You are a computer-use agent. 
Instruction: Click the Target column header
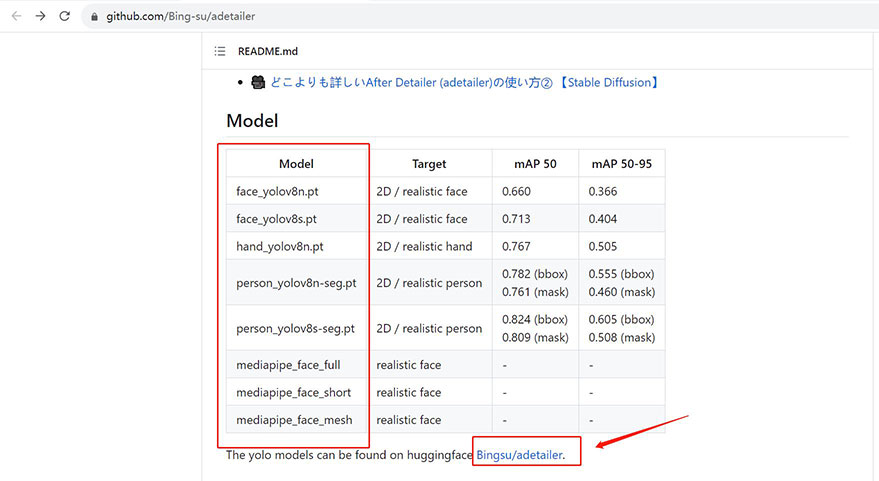pos(429,164)
